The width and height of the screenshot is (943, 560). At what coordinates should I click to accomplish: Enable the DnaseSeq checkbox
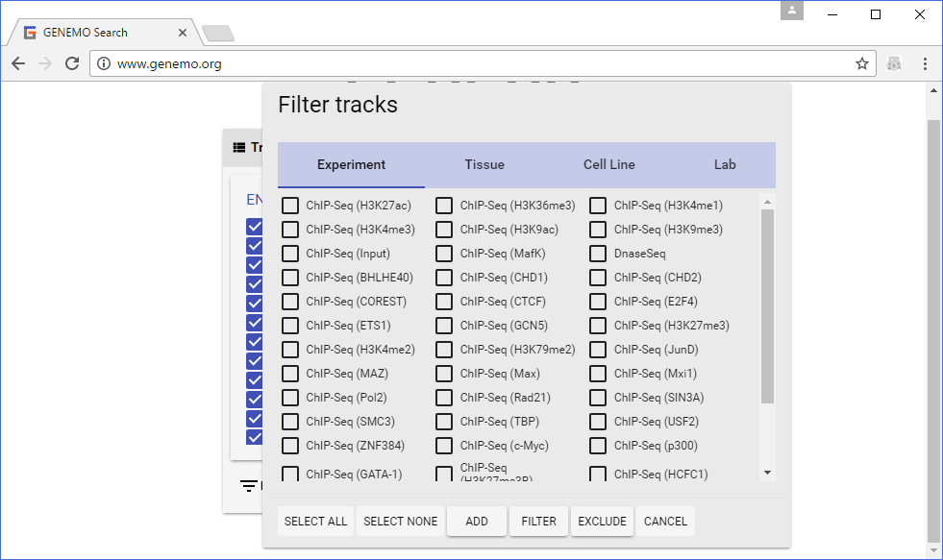click(x=598, y=254)
